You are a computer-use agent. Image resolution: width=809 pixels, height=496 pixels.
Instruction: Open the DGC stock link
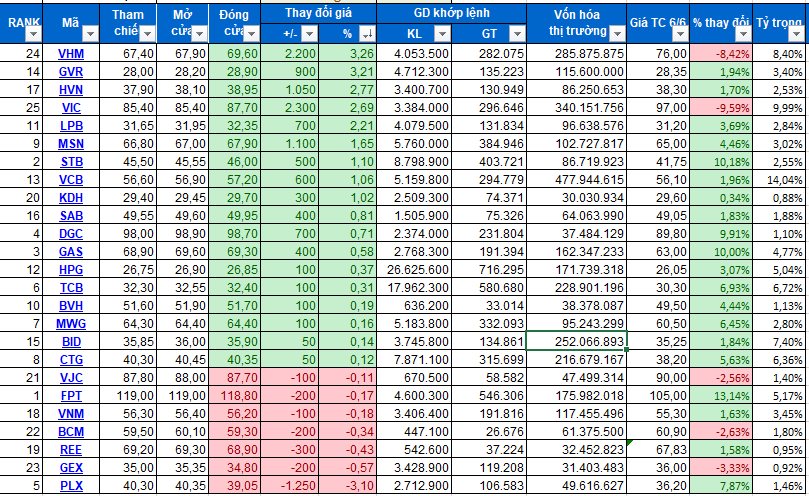click(71, 234)
